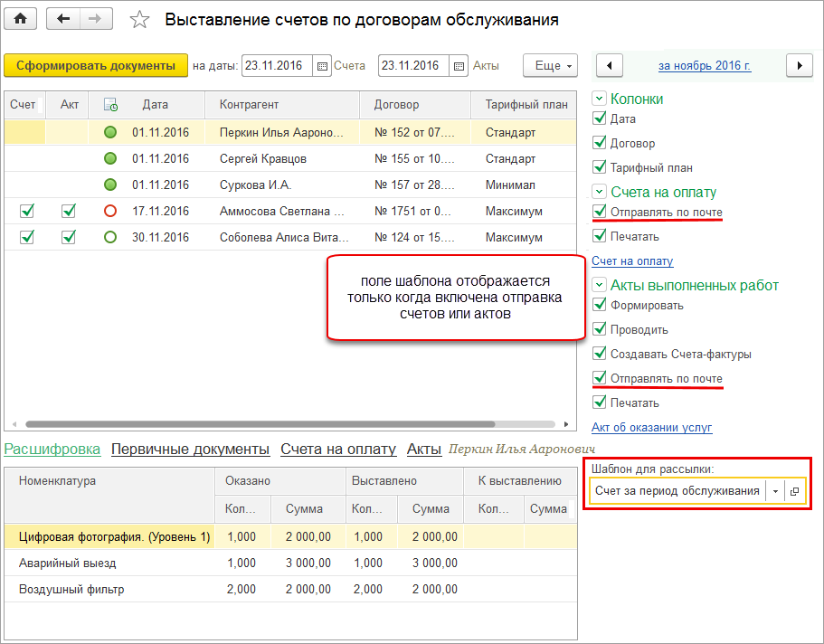This screenshot has width=824, height=644.
Task: Navigate forward with the right arrow
Action: tap(96, 19)
